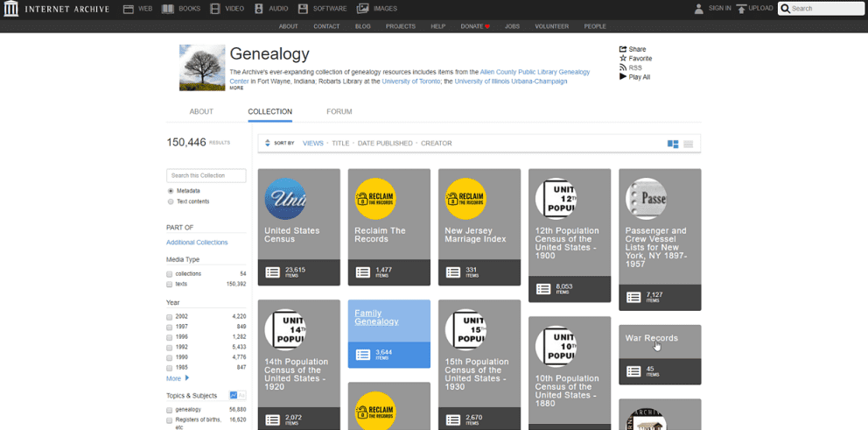The width and height of the screenshot is (868, 430).
Task: Check the year 1985 filter
Action: coord(170,368)
